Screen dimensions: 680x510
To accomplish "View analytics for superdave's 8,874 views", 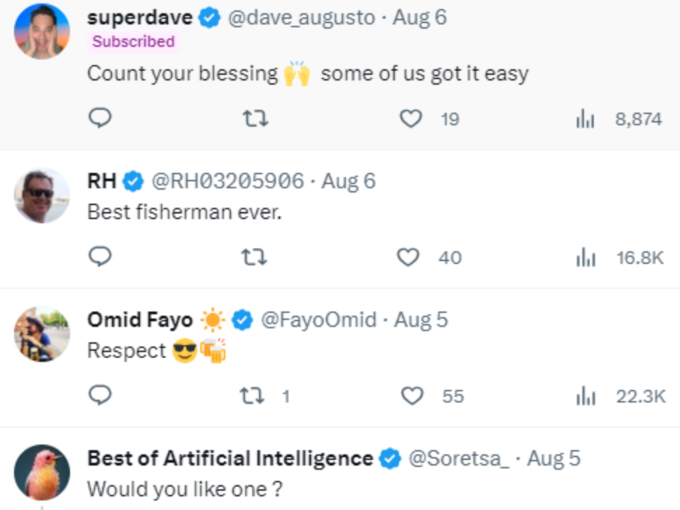I will point(619,119).
